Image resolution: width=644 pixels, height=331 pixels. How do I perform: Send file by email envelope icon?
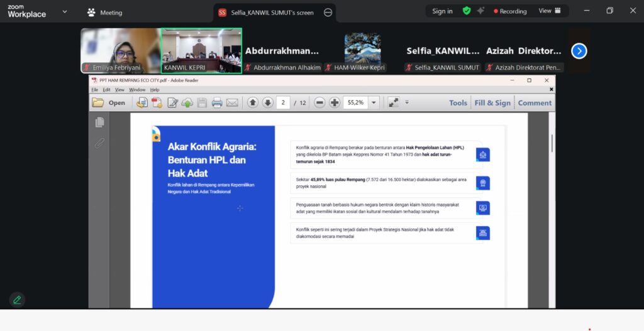[232, 102]
